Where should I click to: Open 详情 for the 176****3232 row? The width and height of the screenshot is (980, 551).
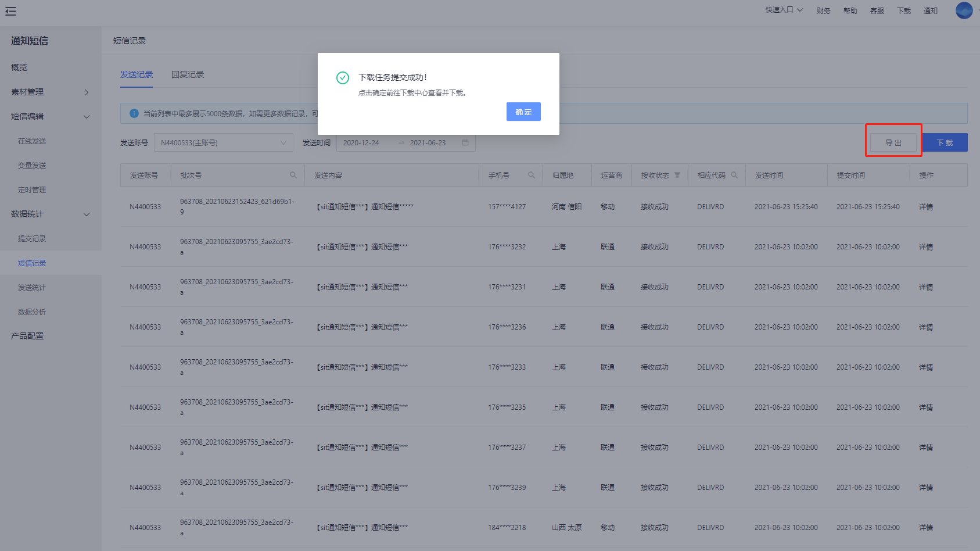coord(926,247)
